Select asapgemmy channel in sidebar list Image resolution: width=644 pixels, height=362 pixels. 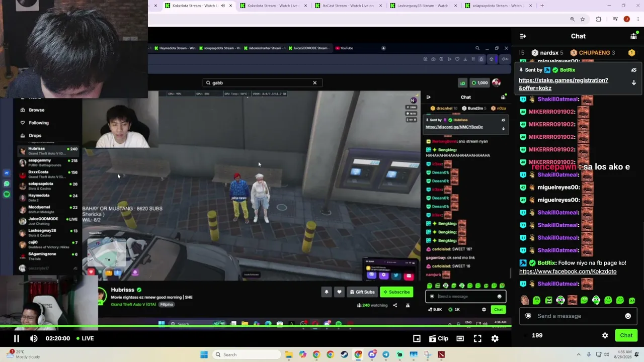pos(48,162)
